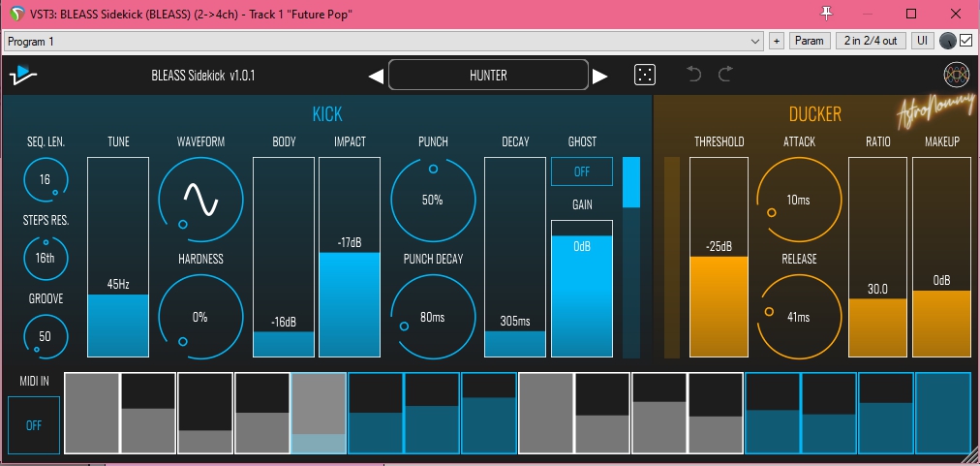
Task: Click the IMPACT slider at -17dB
Action: coord(350,257)
